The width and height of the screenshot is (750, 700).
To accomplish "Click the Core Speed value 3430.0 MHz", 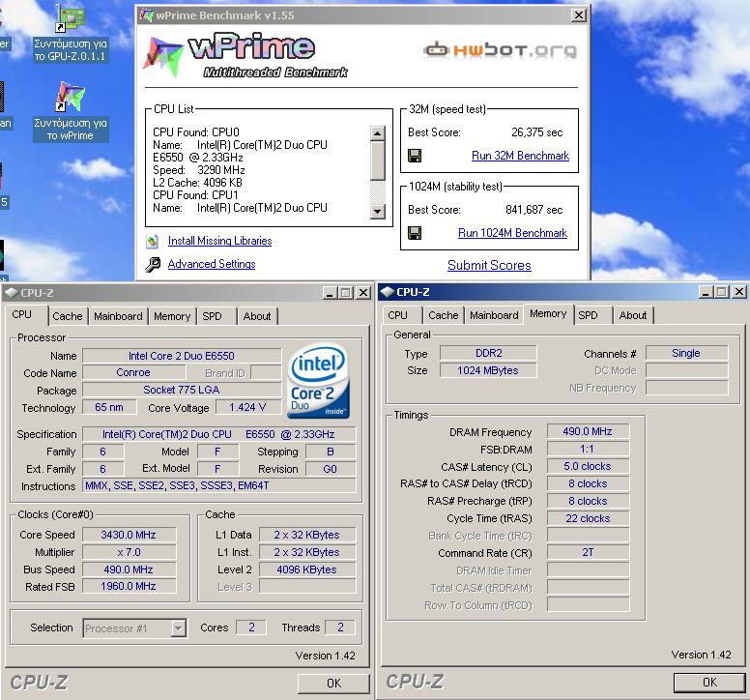I will click(x=130, y=535).
